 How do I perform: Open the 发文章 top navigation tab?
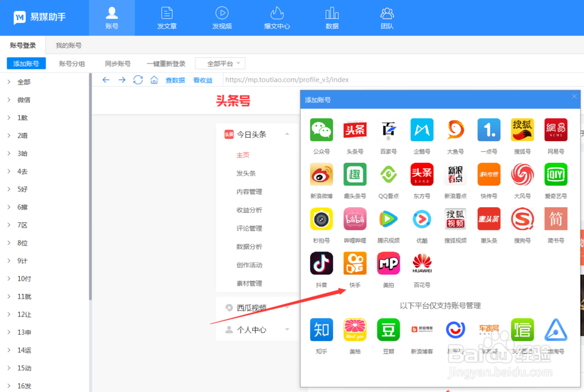167,18
